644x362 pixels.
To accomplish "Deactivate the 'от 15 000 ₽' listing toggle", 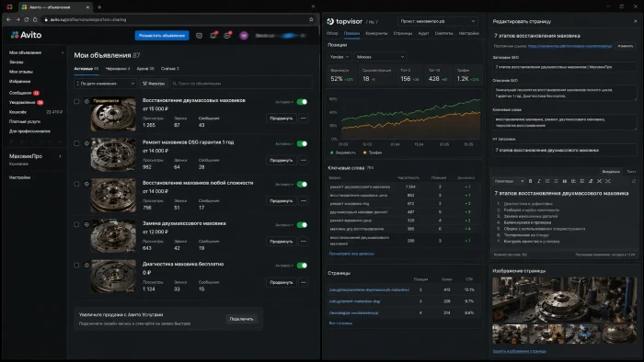I will [302, 102].
